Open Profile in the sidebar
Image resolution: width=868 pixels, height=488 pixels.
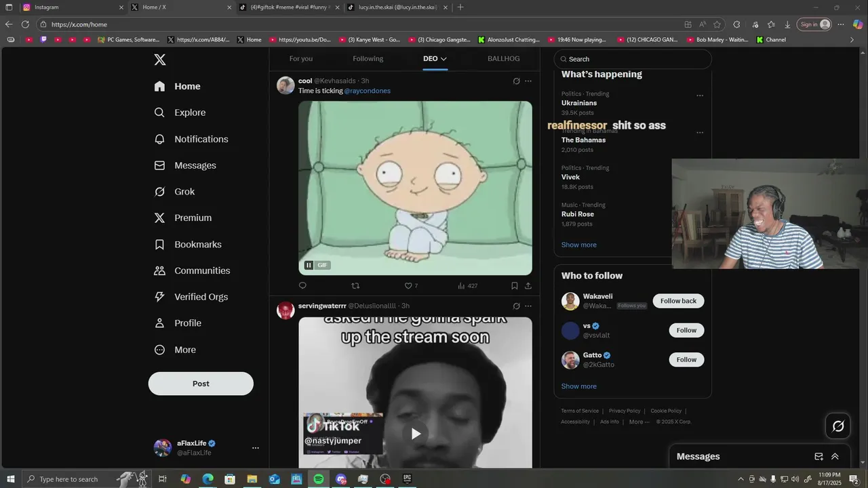pyautogui.click(x=178, y=323)
